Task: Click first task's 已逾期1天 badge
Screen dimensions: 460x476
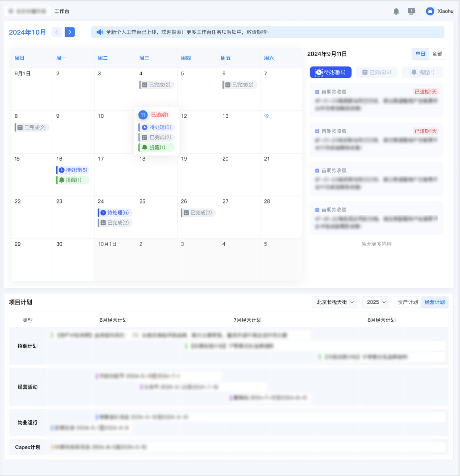Action: [x=425, y=92]
